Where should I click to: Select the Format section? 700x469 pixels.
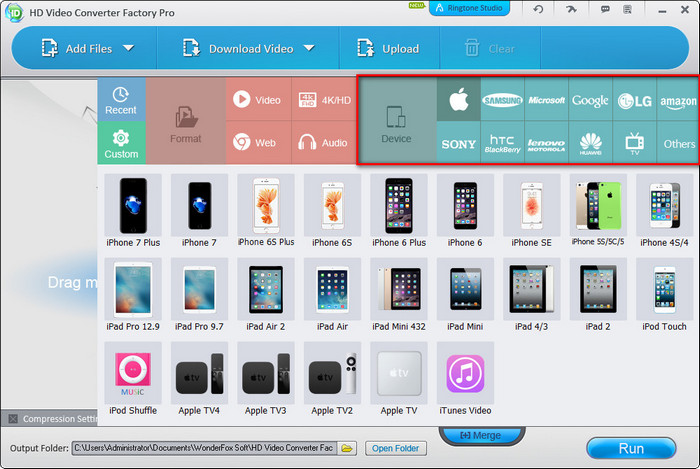tap(185, 121)
